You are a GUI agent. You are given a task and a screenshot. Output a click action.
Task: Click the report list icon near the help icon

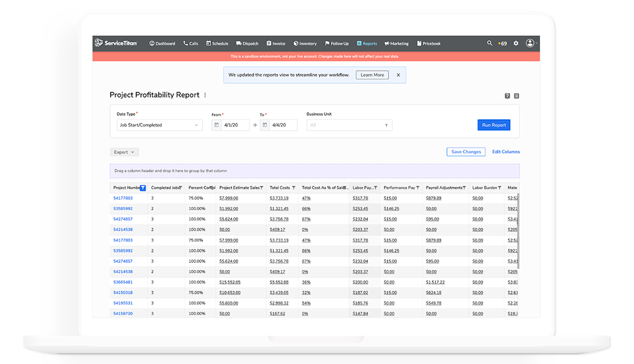tap(517, 96)
